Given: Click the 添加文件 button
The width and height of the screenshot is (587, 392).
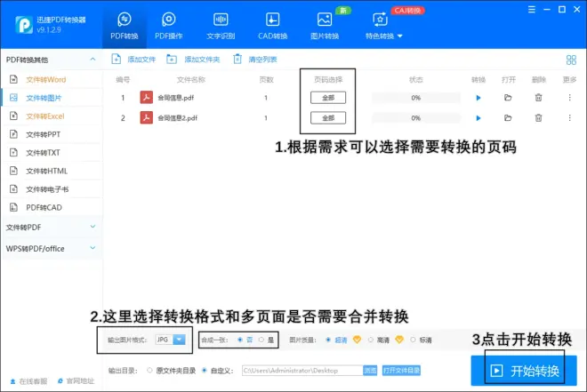Looking at the screenshot, I should pyautogui.click(x=133, y=59).
